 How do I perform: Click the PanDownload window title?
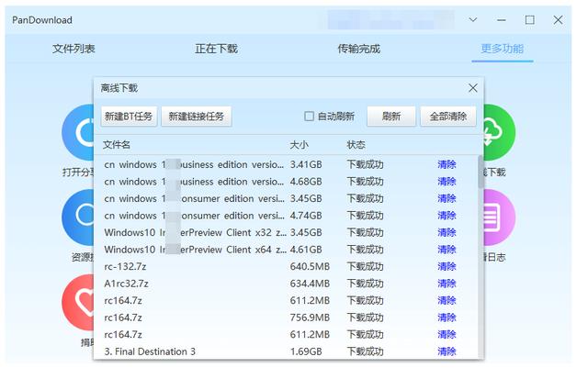click(42, 20)
